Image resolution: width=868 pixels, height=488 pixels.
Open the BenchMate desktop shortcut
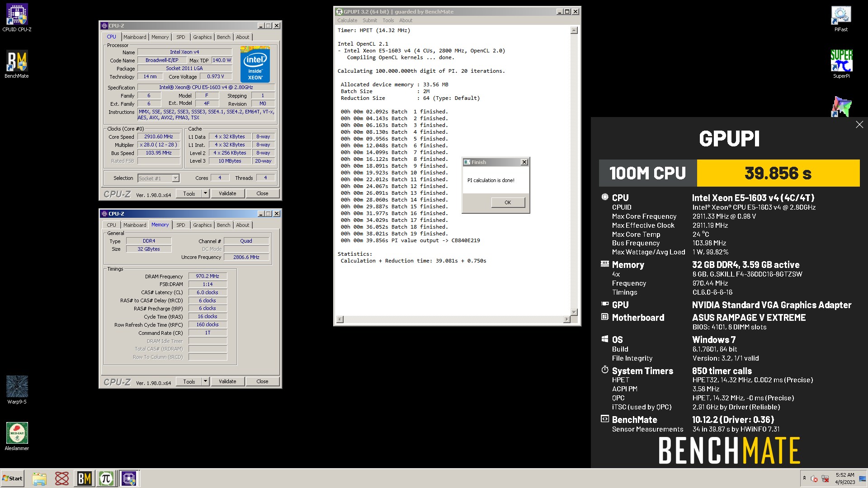17,64
